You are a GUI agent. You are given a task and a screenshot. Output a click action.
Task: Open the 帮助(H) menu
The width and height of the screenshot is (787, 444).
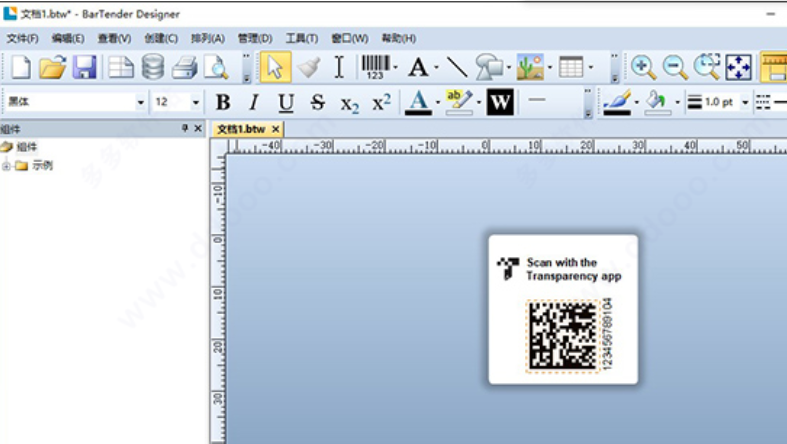[398, 38]
